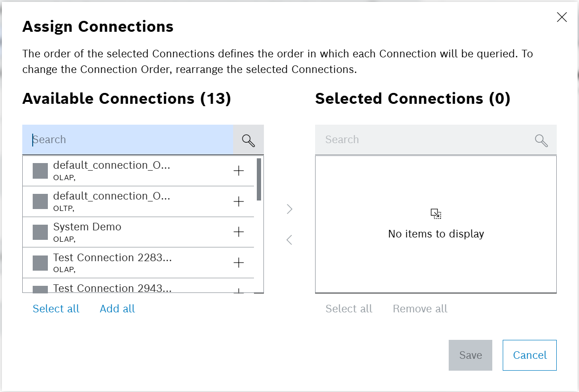Click Select all under Selected Connections
The image size is (579, 392).
click(349, 309)
